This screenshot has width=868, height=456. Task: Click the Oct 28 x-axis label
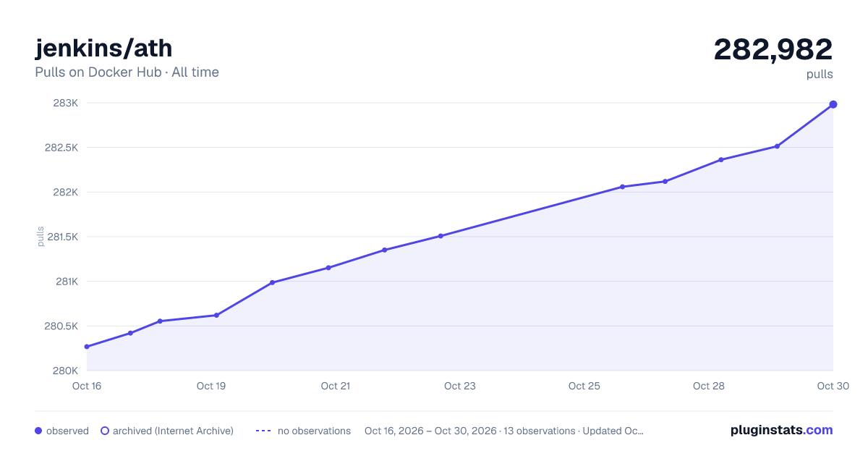coord(709,386)
